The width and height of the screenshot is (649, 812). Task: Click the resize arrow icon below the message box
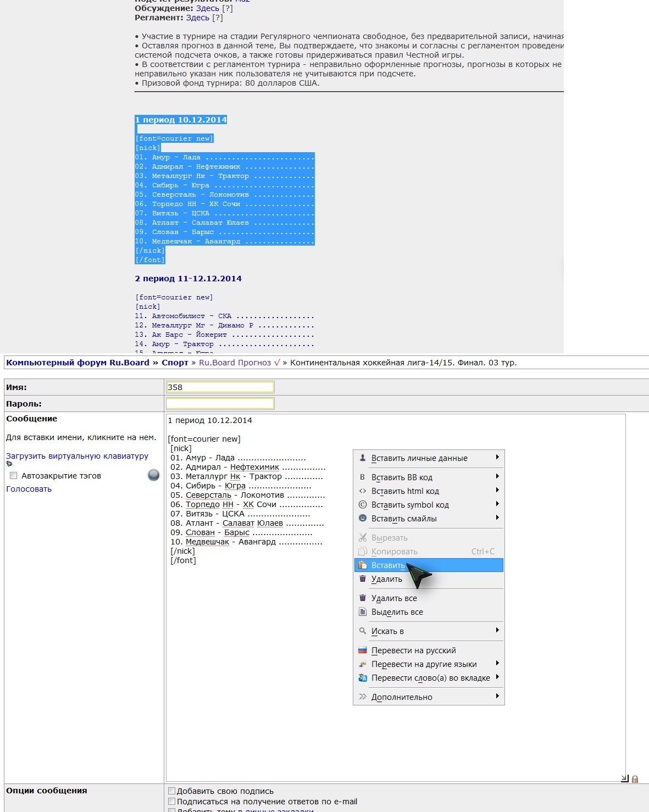tap(625, 778)
